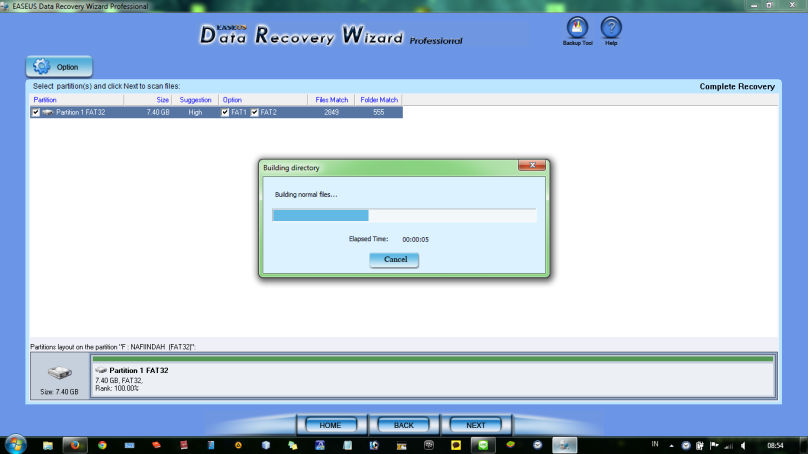
Task: Open the blue letter A taskbar icon
Action: tap(319, 445)
